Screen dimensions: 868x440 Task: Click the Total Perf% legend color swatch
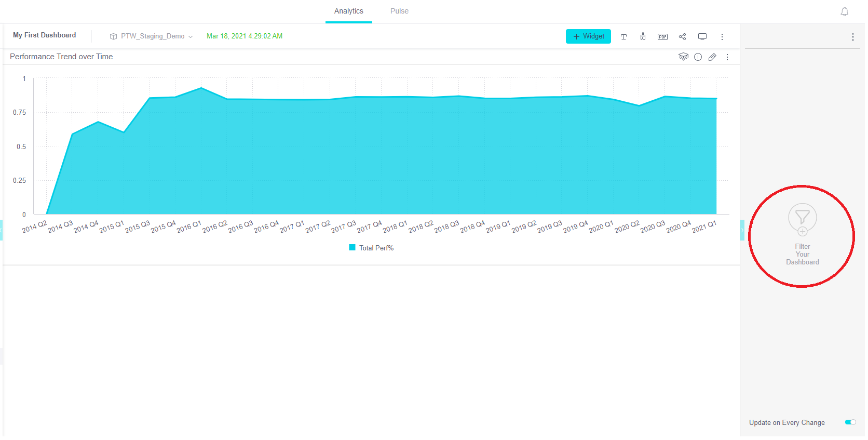[x=352, y=248]
